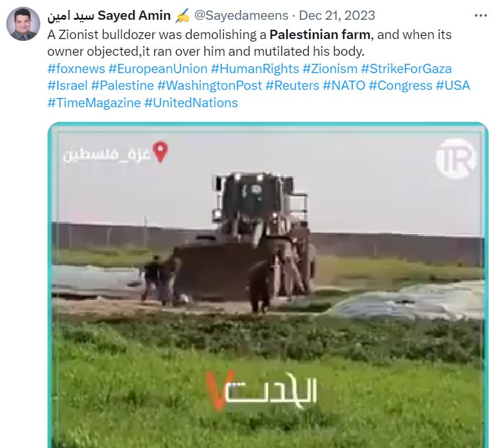The width and height of the screenshot is (494, 448).
Task: Open the #Reuters hashtag
Action: click(293, 86)
